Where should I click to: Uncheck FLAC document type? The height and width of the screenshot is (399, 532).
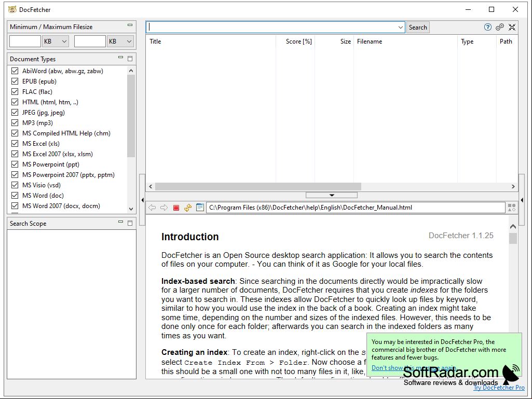[x=15, y=92]
